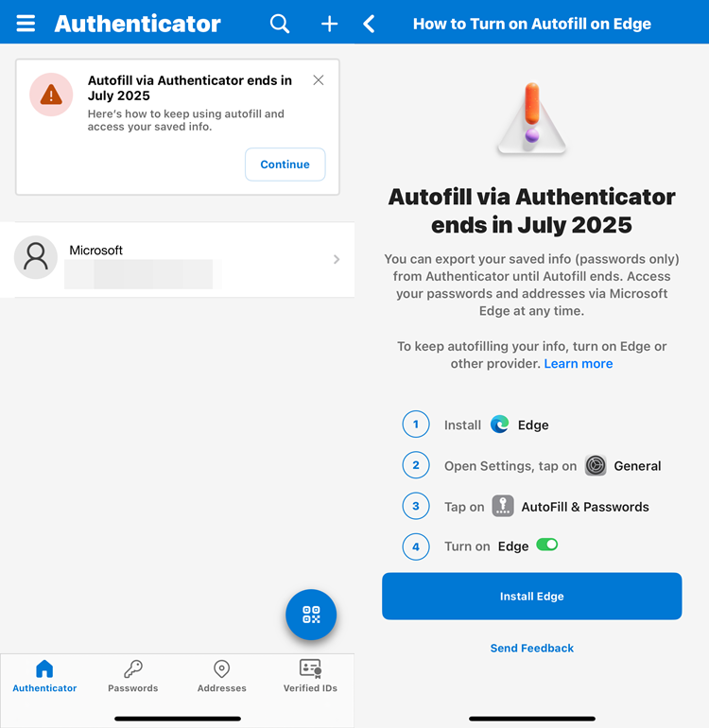The height and width of the screenshot is (728, 709).
Task: Go back using the left arrow
Action: coord(370,24)
